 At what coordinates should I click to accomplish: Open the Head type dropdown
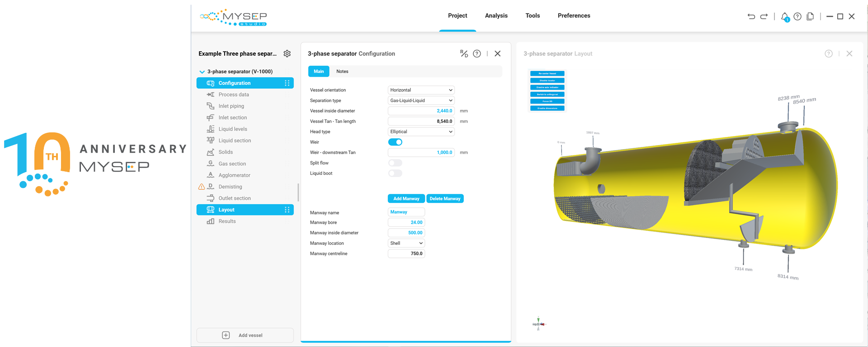(421, 132)
